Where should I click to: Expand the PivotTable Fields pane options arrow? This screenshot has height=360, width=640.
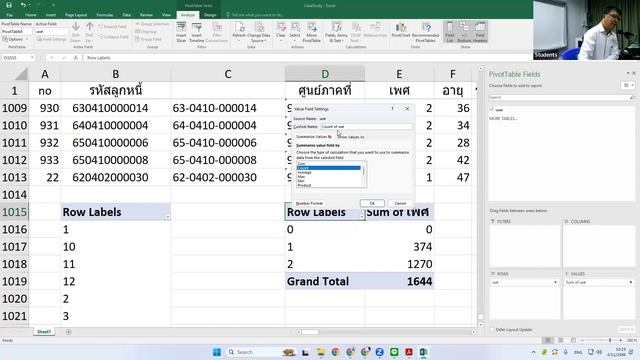click(628, 73)
